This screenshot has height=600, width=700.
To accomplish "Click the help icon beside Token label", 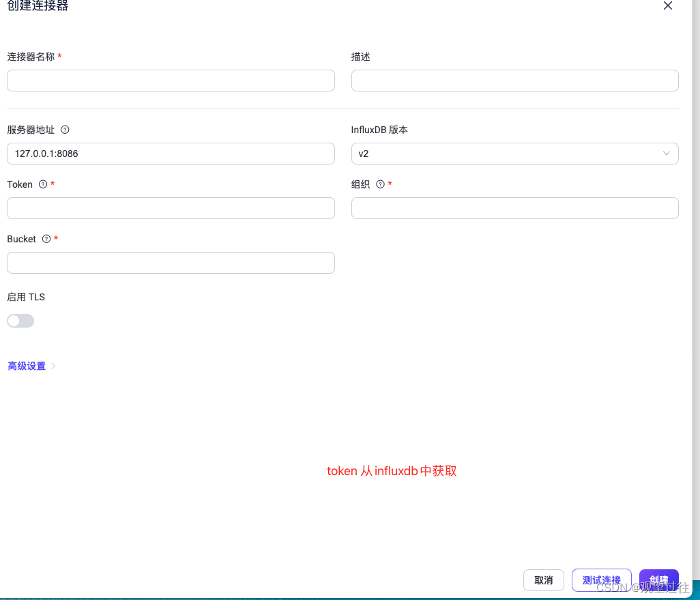I will coord(43,184).
